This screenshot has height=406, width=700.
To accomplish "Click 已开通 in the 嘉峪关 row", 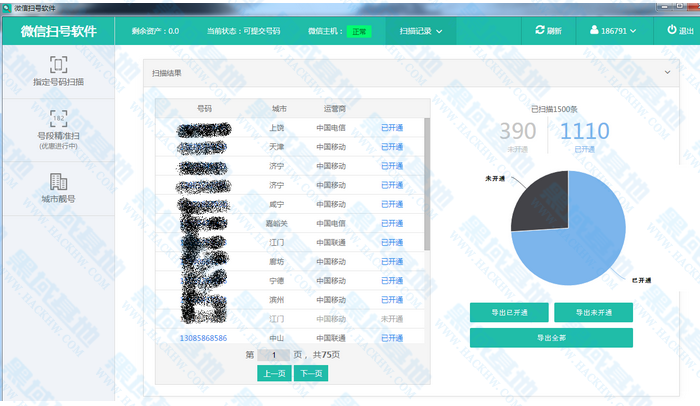I will [392, 223].
